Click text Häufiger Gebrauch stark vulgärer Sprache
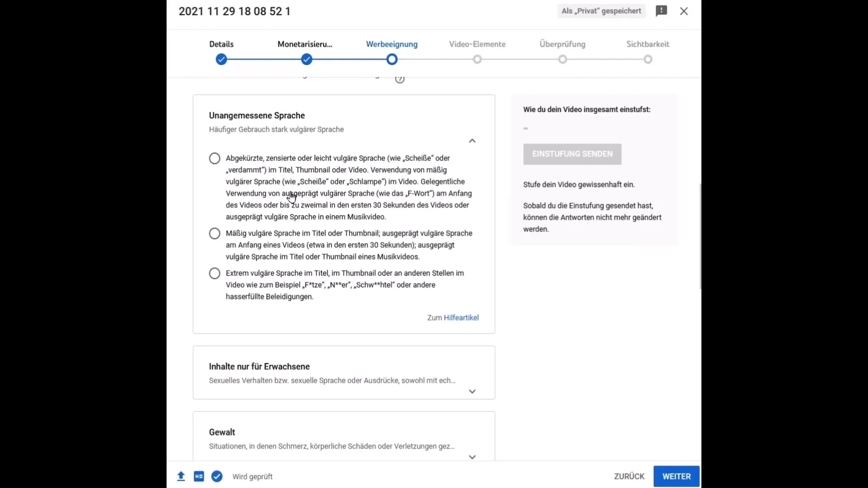 click(276, 130)
